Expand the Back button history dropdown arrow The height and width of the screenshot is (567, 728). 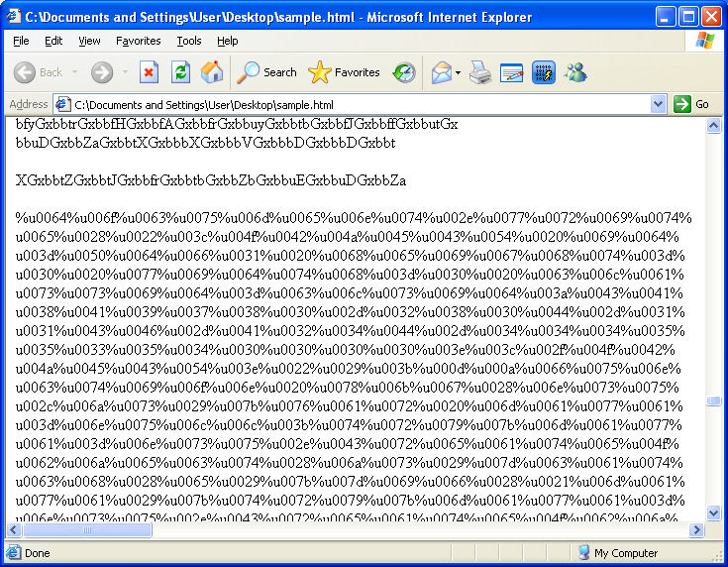click(73, 72)
